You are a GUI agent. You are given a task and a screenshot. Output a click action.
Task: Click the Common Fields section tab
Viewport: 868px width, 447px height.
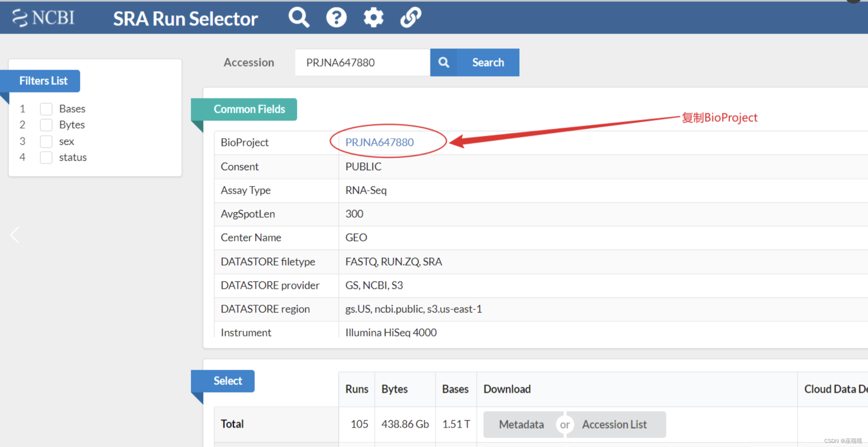tap(249, 109)
